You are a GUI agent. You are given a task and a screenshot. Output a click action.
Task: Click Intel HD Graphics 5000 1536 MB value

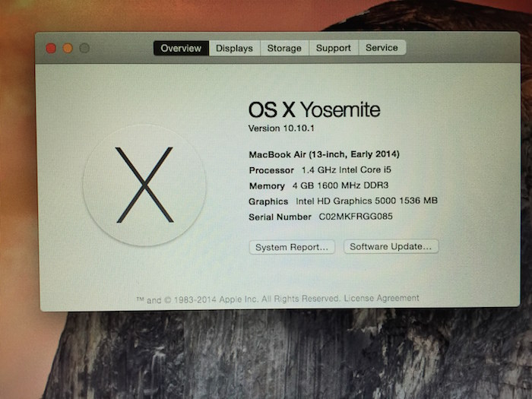click(x=367, y=201)
